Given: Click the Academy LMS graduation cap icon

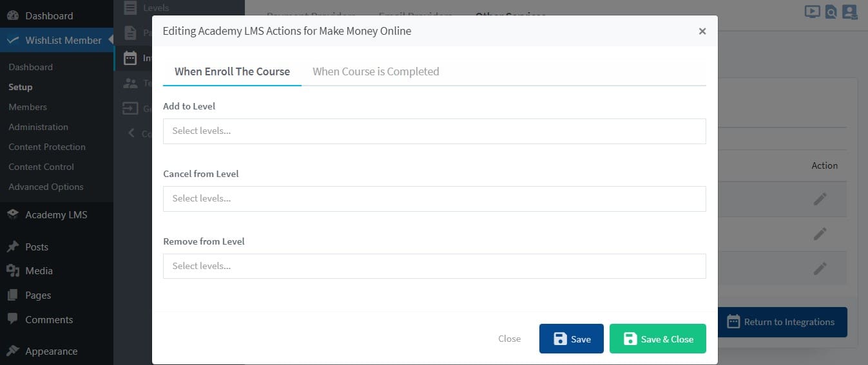Looking at the screenshot, I should pos(12,214).
